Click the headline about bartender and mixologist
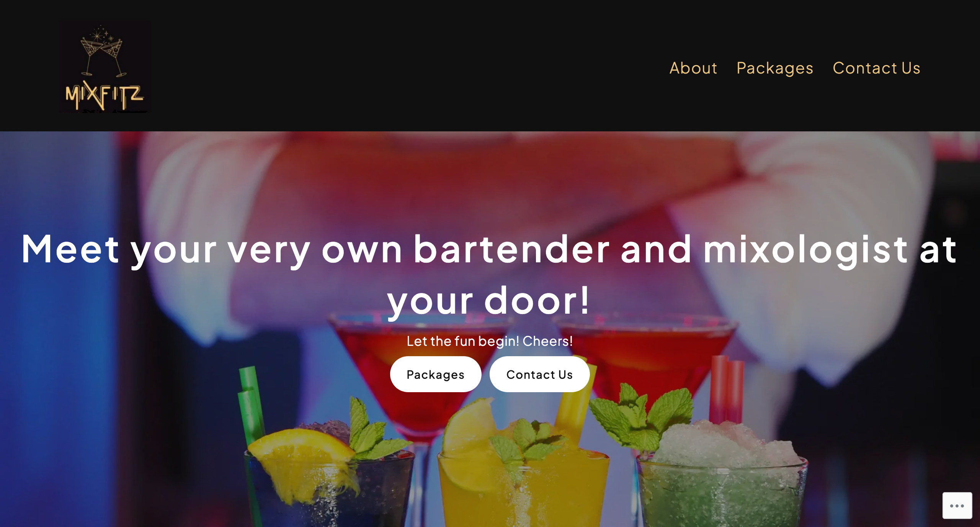Viewport: 980px width, 527px height. 490,275
